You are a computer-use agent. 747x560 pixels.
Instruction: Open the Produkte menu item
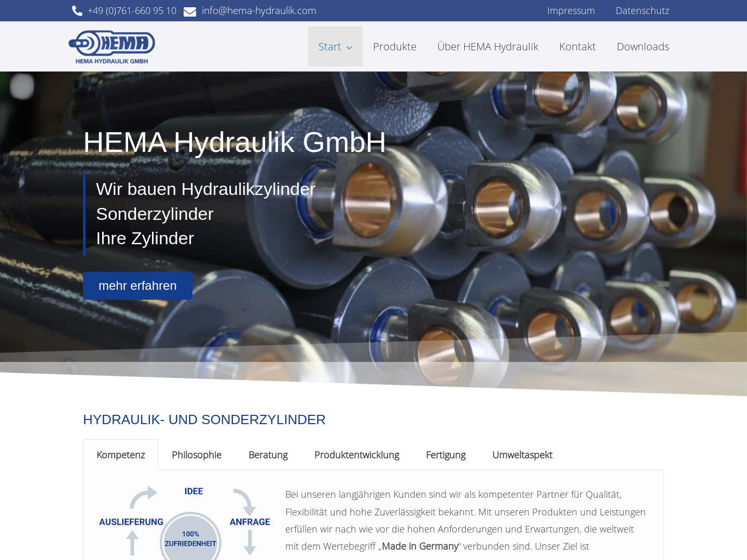click(394, 47)
